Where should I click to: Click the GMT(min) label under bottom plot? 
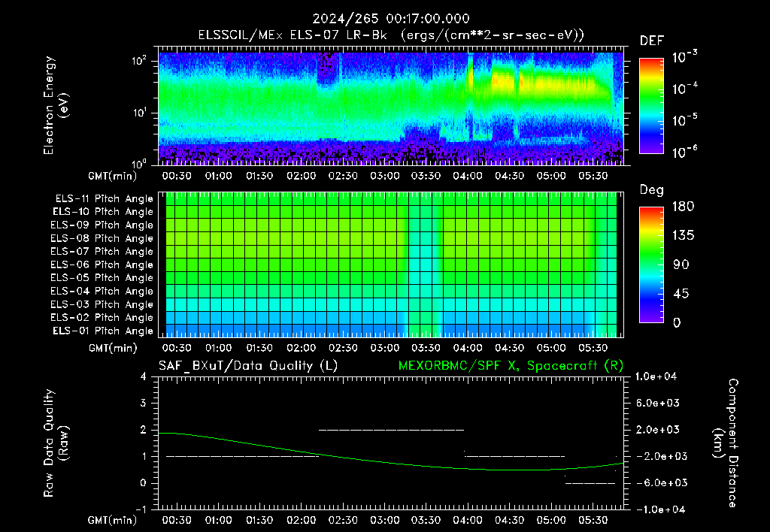[x=113, y=520]
